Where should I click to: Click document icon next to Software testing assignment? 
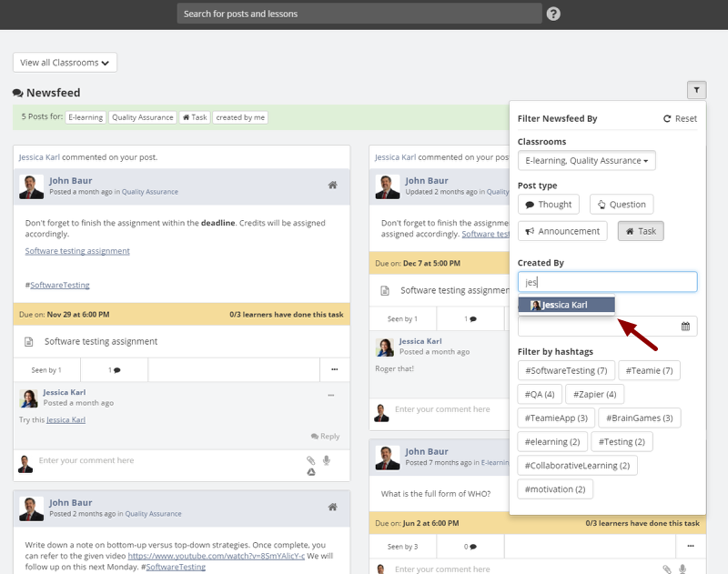click(29, 342)
